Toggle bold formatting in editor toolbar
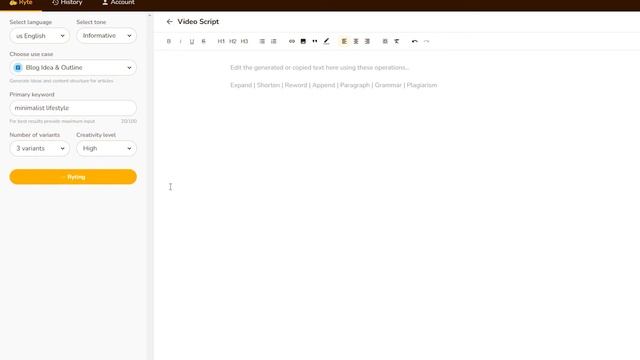Image resolution: width=640 pixels, height=360 pixels. [169, 41]
